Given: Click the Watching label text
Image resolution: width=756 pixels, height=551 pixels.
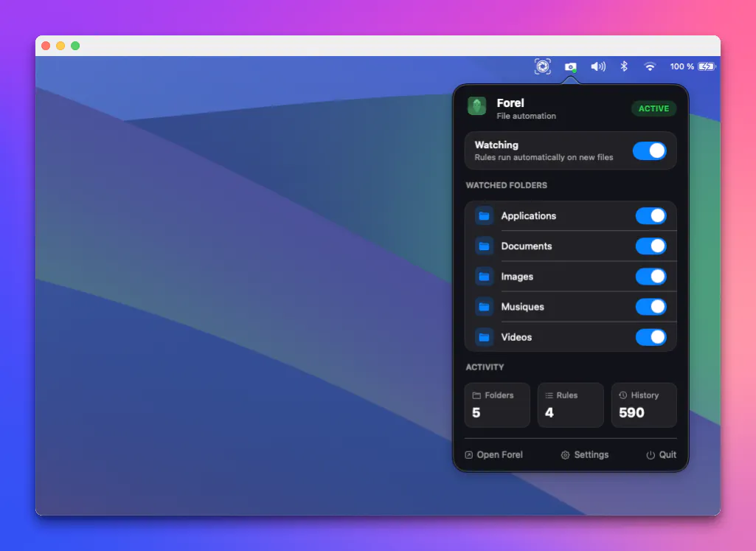Looking at the screenshot, I should [496, 145].
